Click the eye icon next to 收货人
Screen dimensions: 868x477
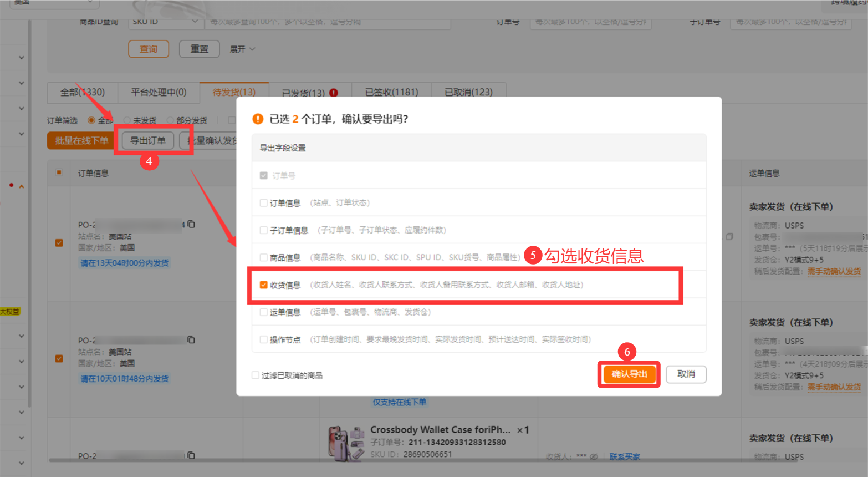(x=594, y=457)
